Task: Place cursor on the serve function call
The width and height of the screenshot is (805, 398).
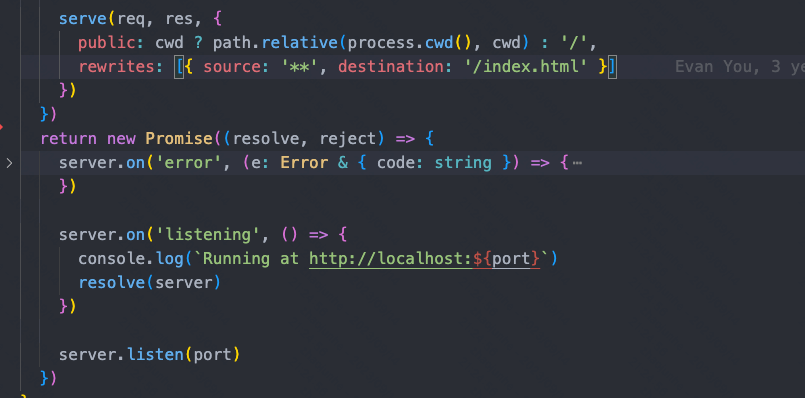Action: pos(83,19)
